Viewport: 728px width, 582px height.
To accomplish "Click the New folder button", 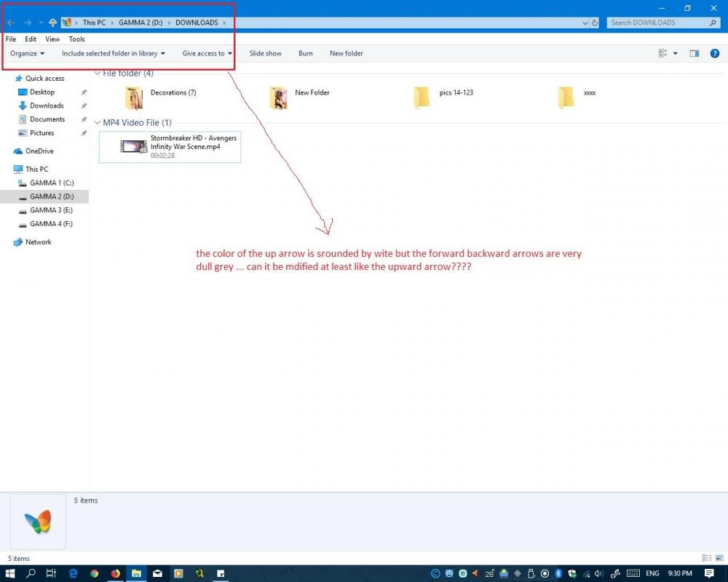I will click(346, 53).
